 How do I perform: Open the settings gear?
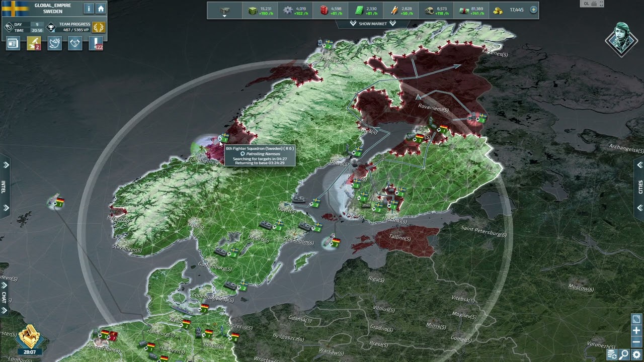tap(637, 355)
